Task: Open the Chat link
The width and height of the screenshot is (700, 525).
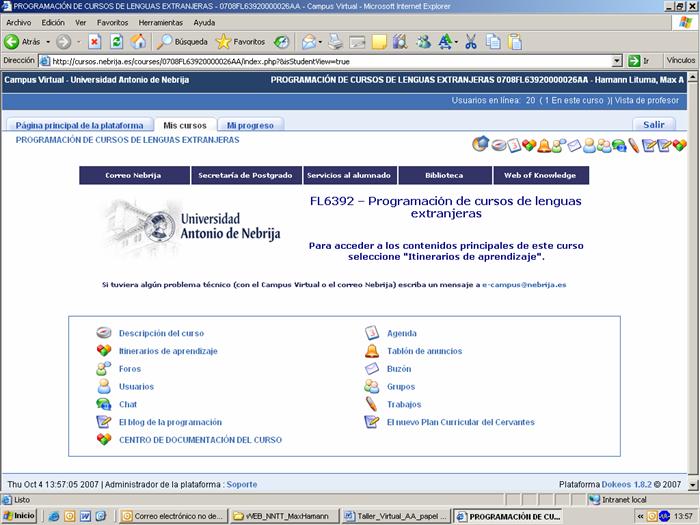Action: pyautogui.click(x=128, y=404)
